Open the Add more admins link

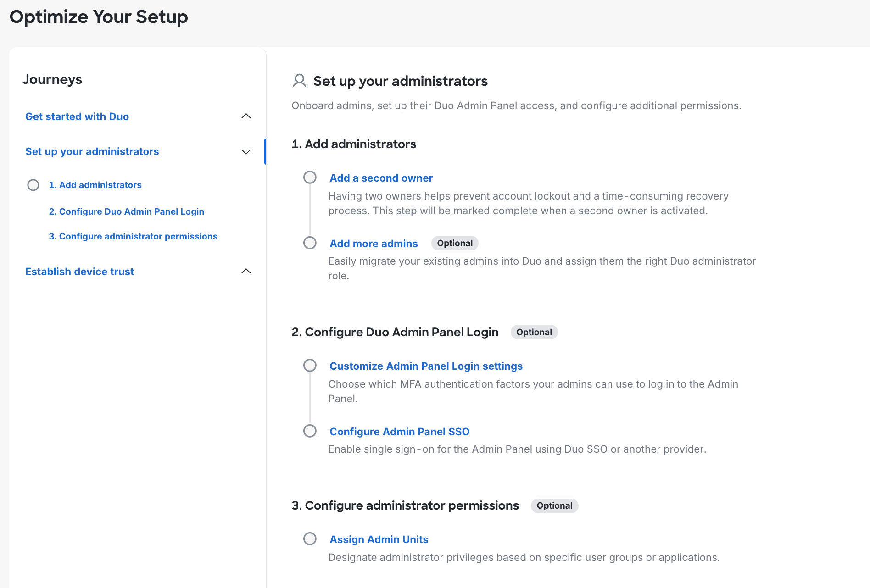coord(374,244)
